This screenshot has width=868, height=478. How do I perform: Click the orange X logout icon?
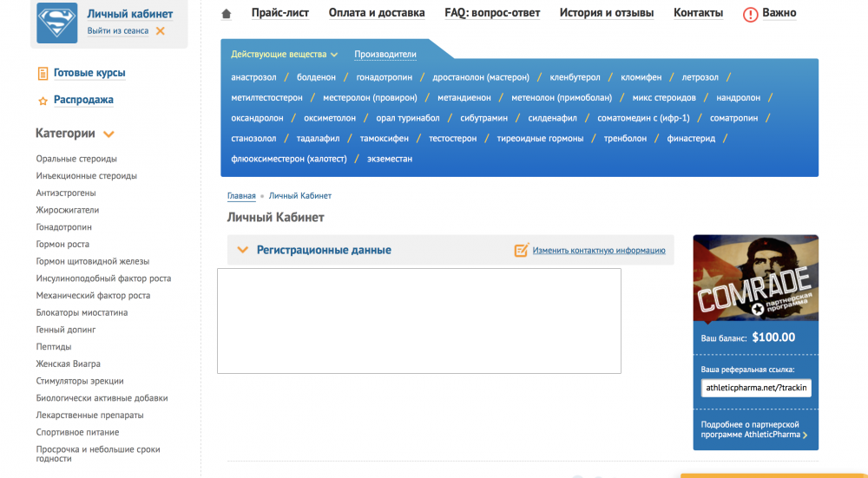point(160,31)
